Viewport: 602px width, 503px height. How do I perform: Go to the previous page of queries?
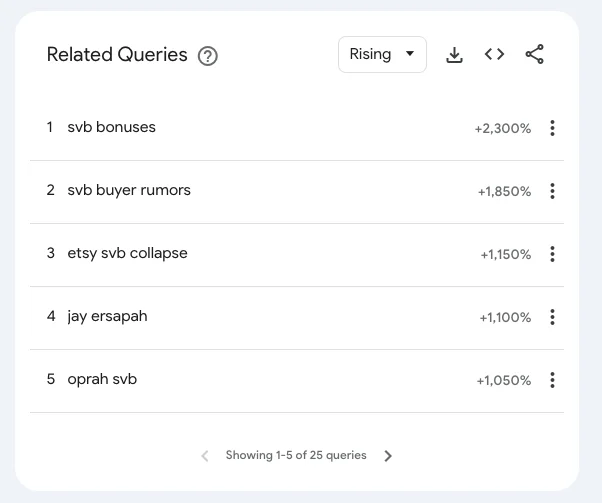[205, 456]
